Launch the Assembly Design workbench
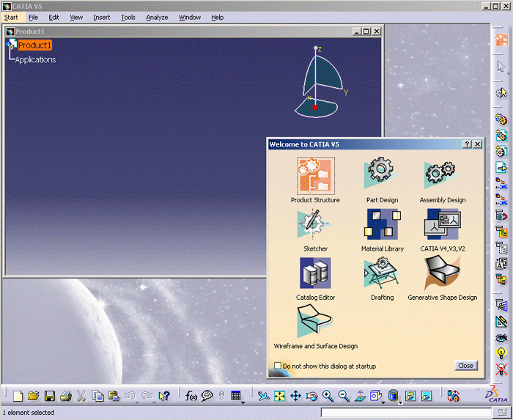The width and height of the screenshot is (513, 420). [x=442, y=174]
